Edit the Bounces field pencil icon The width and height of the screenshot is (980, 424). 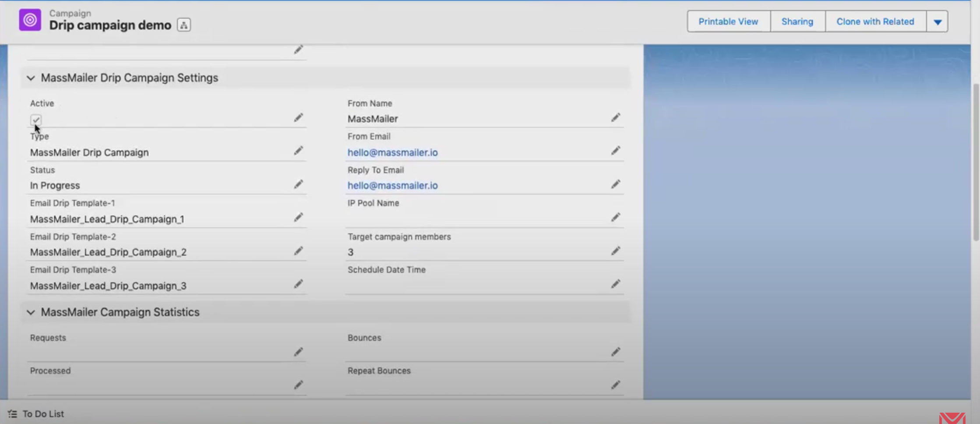(x=616, y=352)
